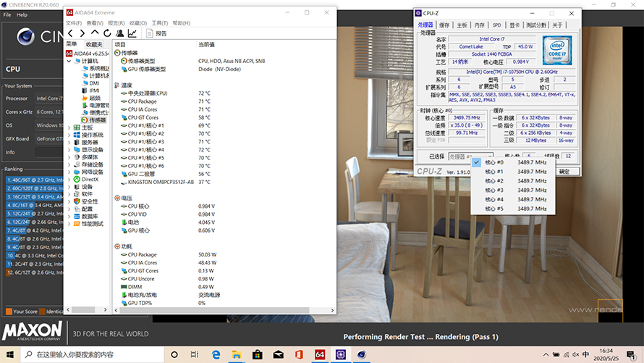Open Cinebench Help menu
This screenshot has width=644, height=363.
[x=22, y=14]
